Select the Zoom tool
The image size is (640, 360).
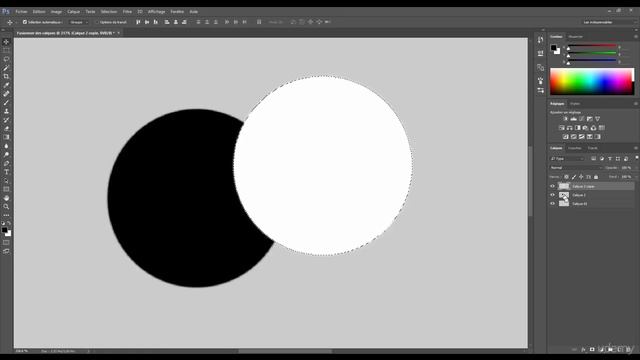[6, 207]
